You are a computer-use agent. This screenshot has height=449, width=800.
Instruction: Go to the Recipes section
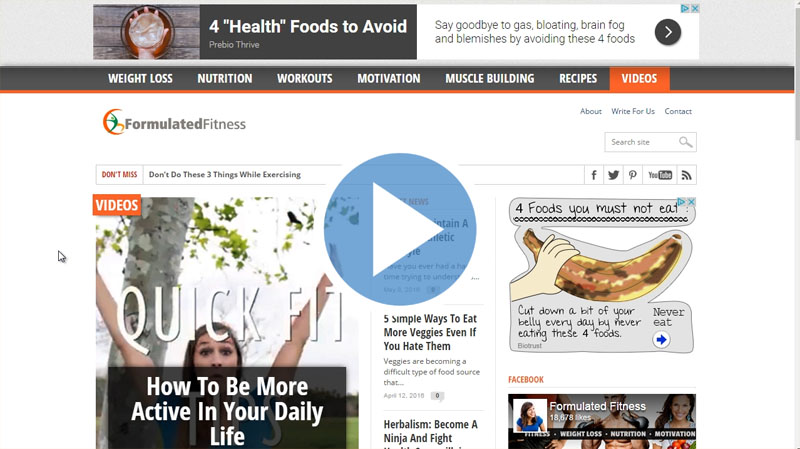(x=578, y=79)
